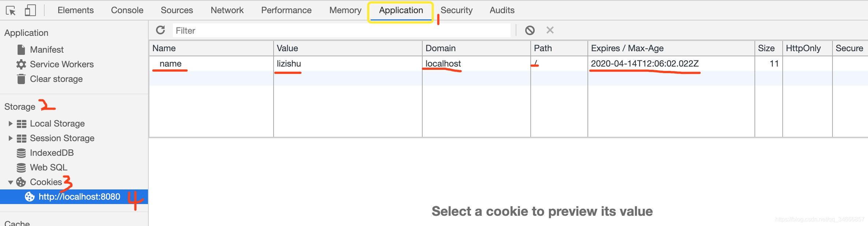Click the IndexedDB database icon
868x226 pixels.
coord(21,152)
